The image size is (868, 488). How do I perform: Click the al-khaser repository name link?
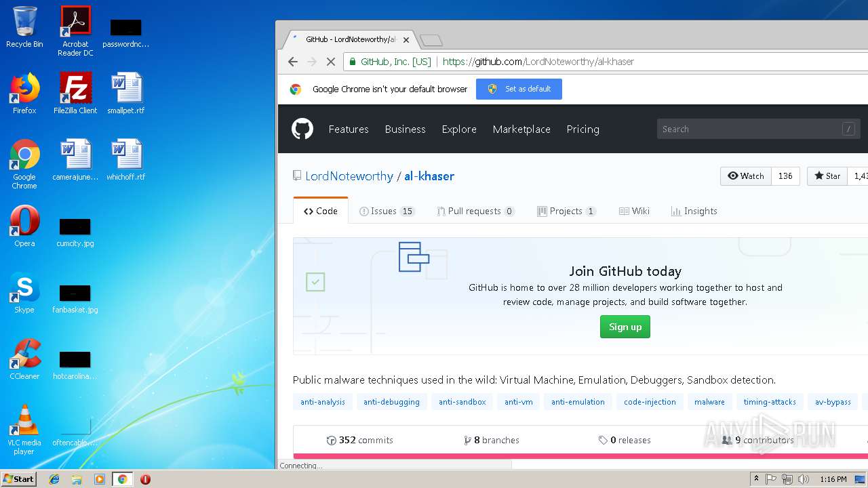pyautogui.click(x=429, y=176)
